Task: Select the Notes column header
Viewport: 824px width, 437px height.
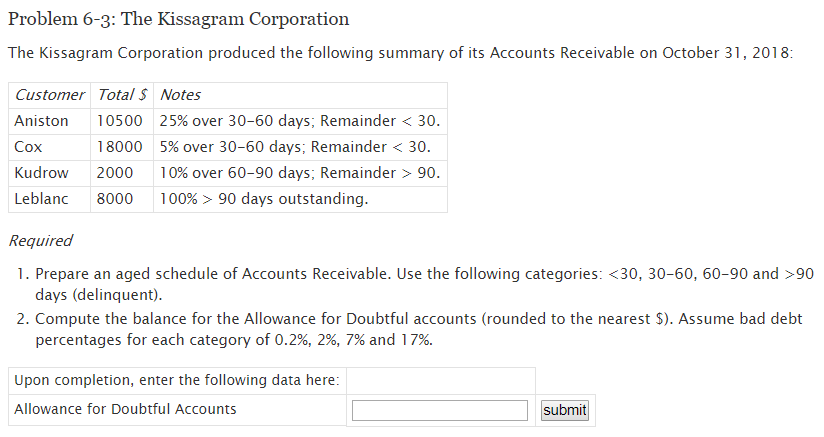Action: coord(181,95)
